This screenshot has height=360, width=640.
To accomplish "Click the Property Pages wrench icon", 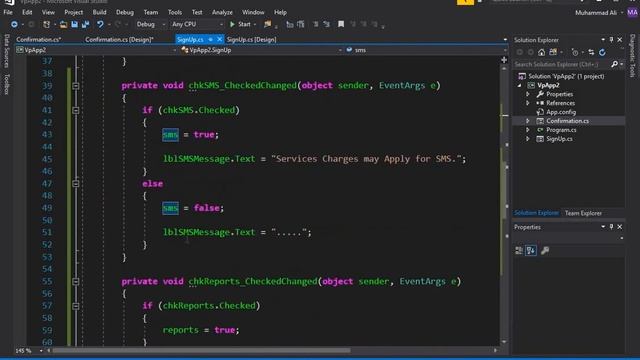I will pos(544,251).
